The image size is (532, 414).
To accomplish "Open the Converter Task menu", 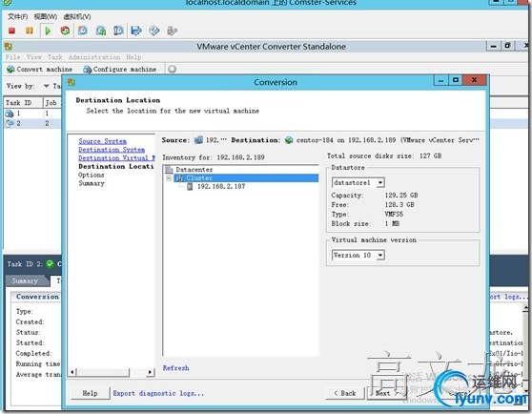I will coord(55,57).
